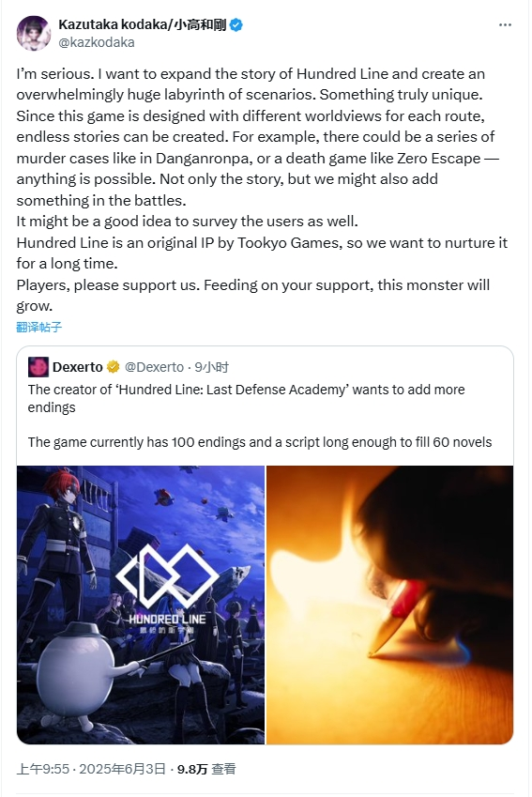The image size is (532, 797).
Task: Open the Hundred Line key art image
Action: [x=141, y=605]
